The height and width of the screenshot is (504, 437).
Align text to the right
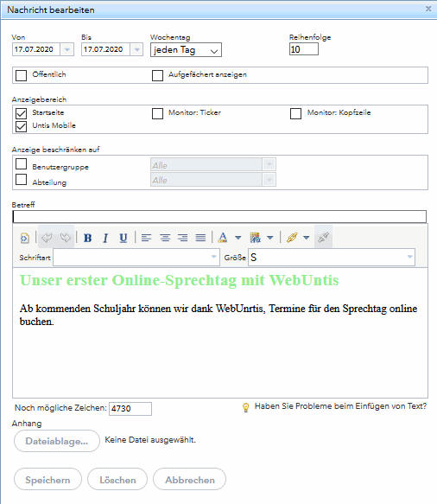coord(183,238)
